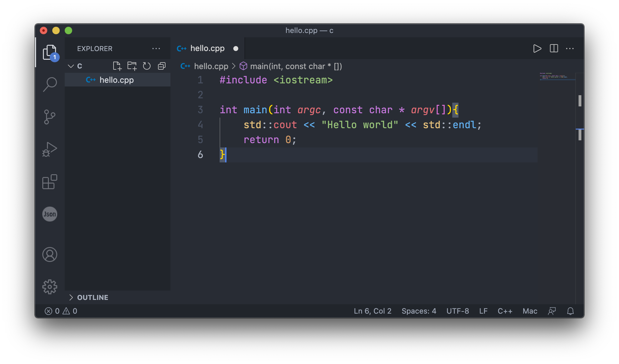The image size is (619, 364).
Task: Run the code with play button
Action: click(537, 49)
